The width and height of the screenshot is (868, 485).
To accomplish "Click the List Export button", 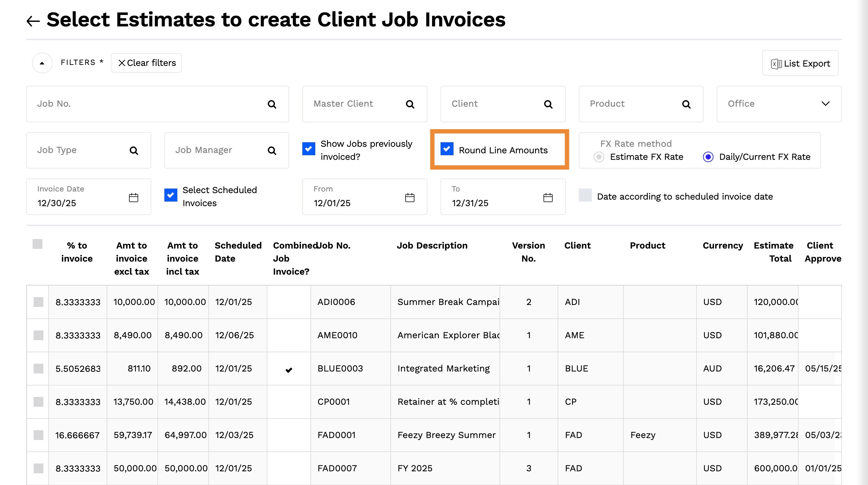I will tap(800, 63).
